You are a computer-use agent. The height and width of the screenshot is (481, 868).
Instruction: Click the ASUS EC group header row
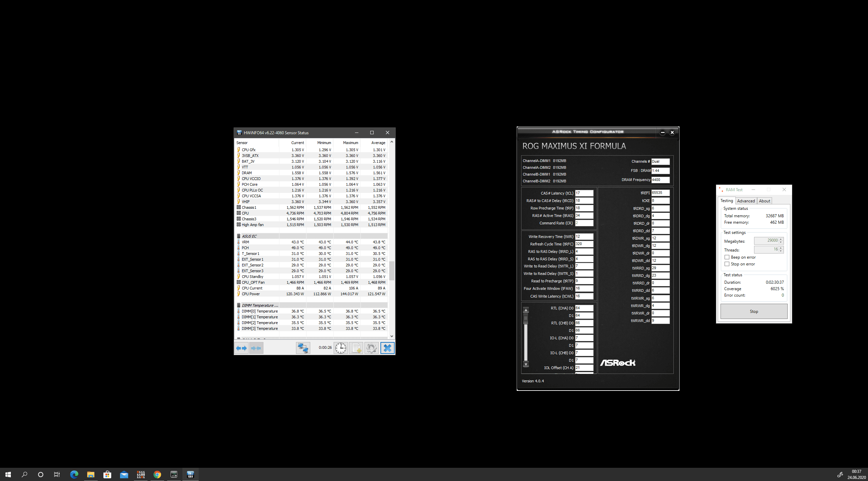pyautogui.click(x=311, y=236)
